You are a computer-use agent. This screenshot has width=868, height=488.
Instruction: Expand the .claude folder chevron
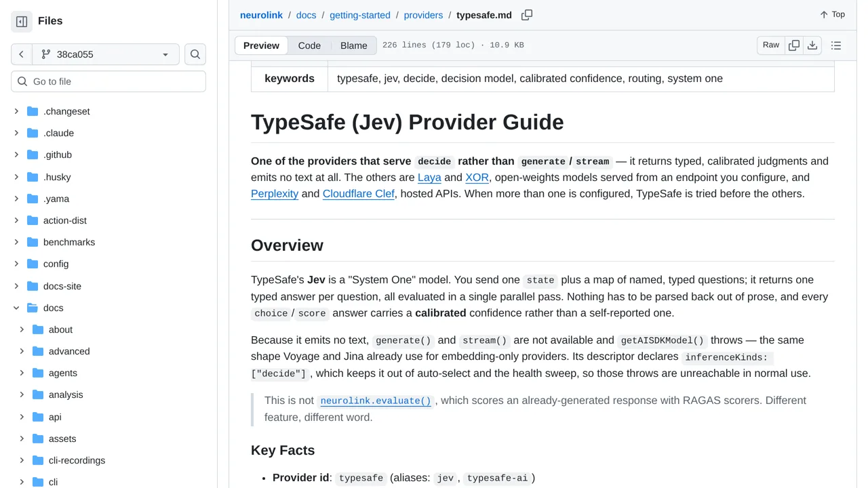[16, 133]
